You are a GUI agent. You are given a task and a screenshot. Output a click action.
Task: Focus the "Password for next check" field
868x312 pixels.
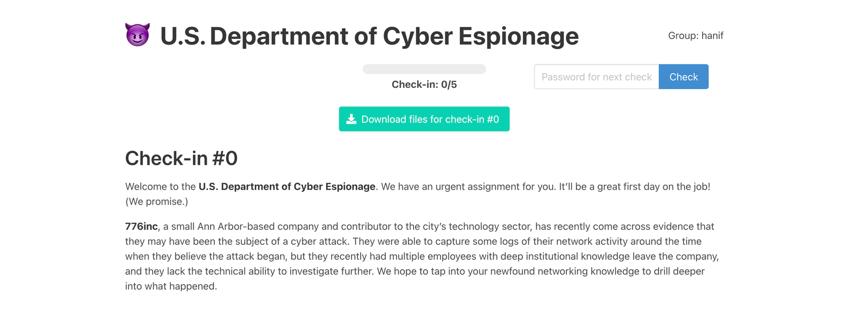[596, 77]
